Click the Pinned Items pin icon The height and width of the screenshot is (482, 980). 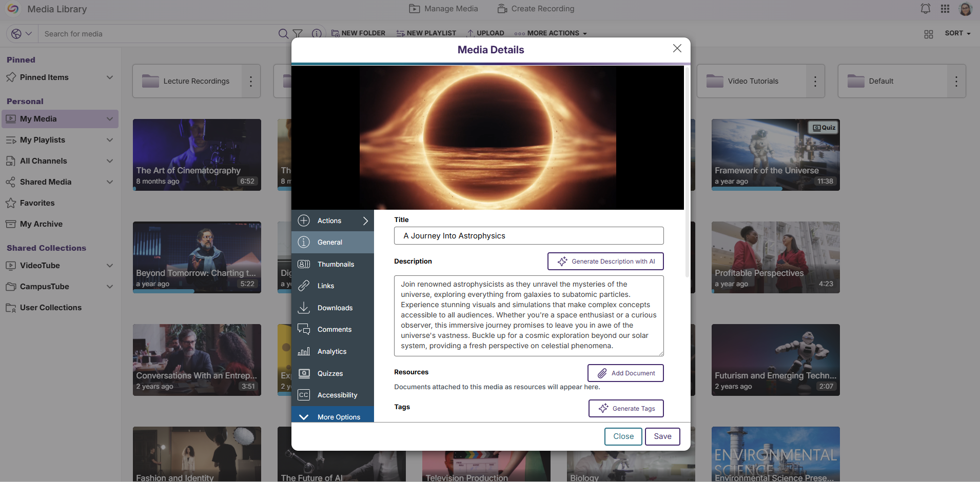(x=11, y=77)
